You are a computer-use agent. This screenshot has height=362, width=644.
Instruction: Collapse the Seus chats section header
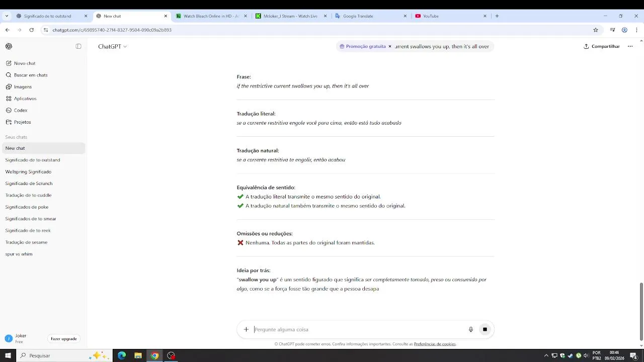coord(16,137)
